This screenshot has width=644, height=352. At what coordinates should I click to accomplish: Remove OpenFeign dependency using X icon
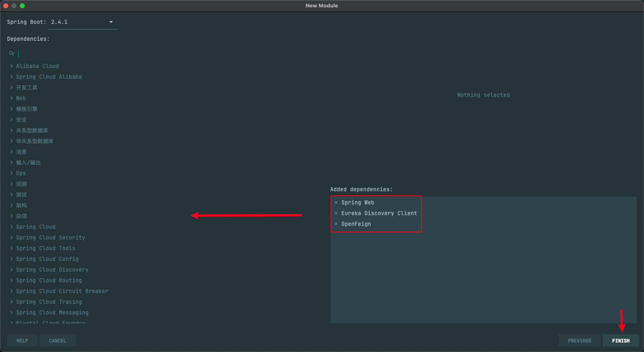point(336,224)
